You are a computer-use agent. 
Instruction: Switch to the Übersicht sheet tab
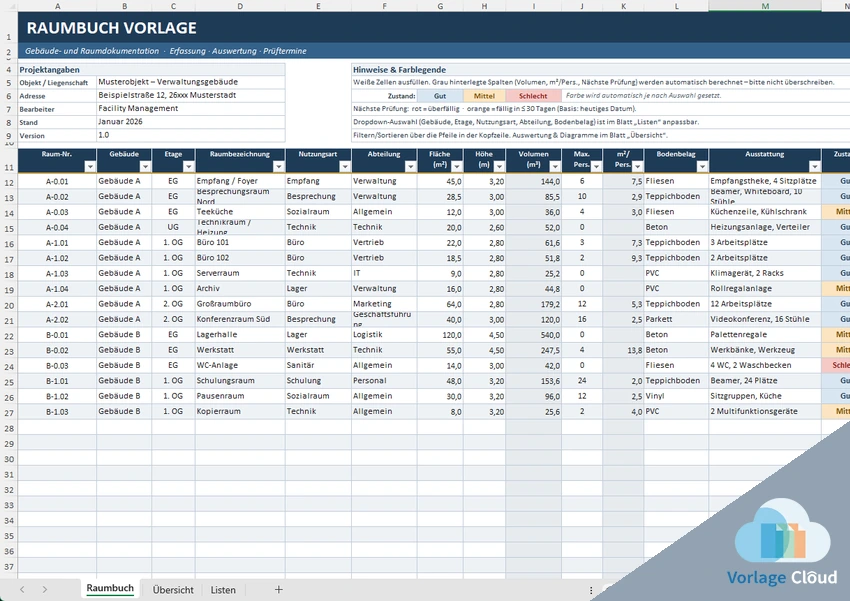click(173, 590)
